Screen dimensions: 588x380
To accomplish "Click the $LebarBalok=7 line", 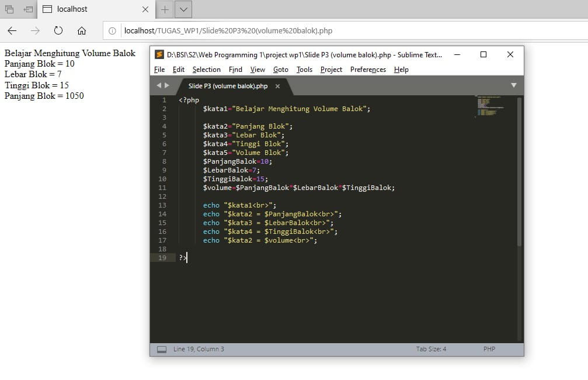I will click(231, 170).
